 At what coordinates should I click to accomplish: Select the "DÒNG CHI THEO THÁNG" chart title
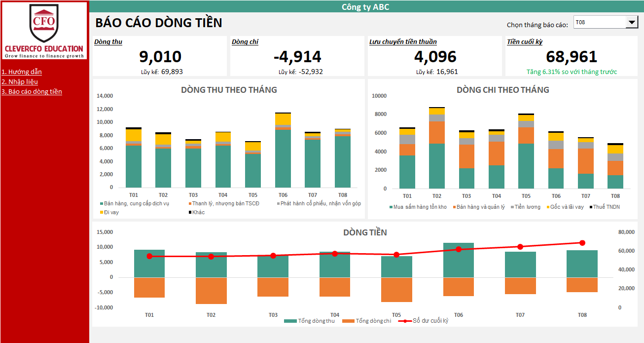(502, 90)
